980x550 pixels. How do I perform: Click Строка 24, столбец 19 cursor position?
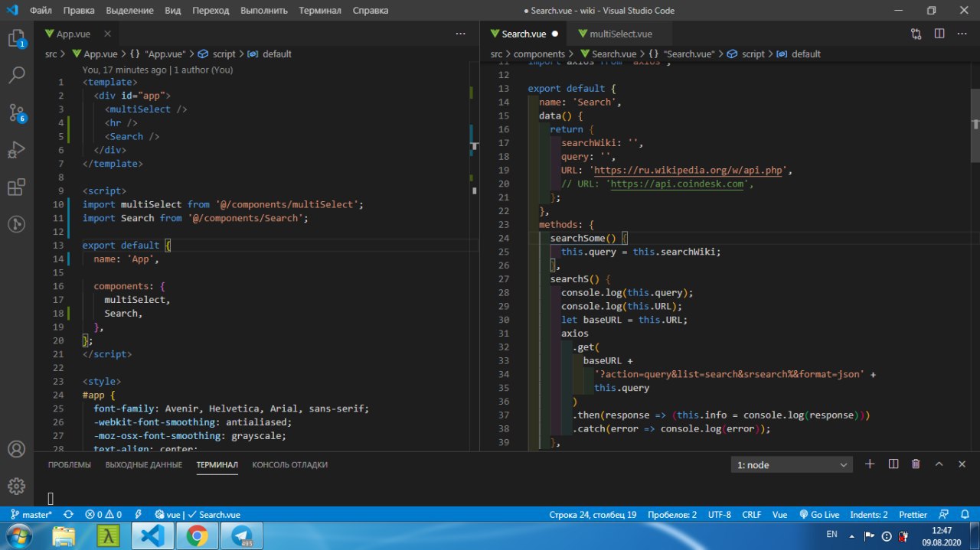coord(593,515)
